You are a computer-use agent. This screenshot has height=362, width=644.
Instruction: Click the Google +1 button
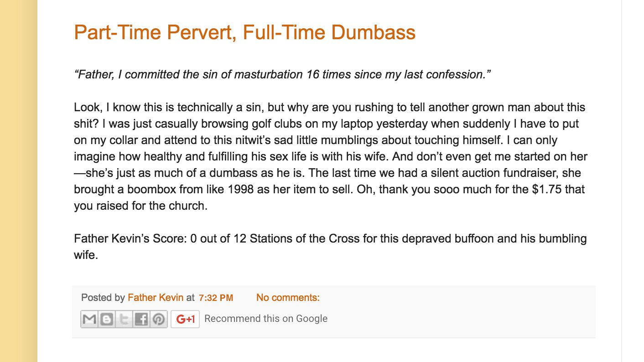click(185, 319)
